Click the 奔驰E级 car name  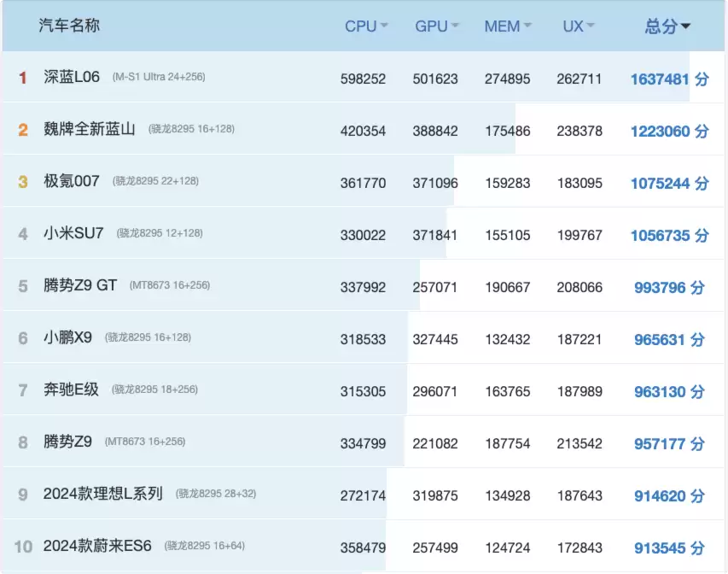tap(70, 389)
